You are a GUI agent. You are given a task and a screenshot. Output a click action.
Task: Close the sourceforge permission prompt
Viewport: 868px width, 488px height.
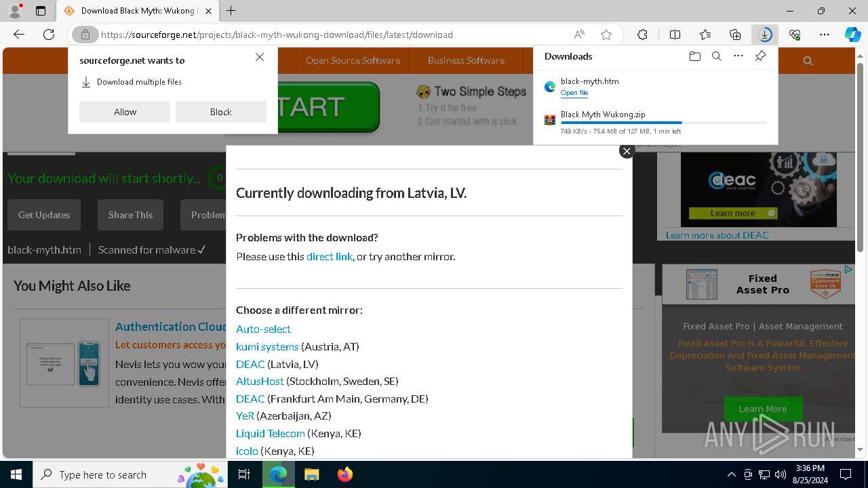click(x=260, y=57)
